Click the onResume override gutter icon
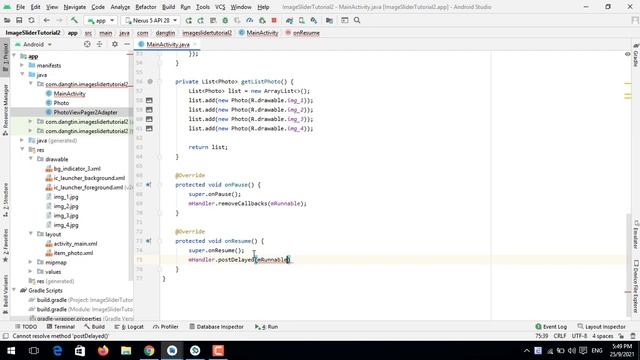 [149, 241]
